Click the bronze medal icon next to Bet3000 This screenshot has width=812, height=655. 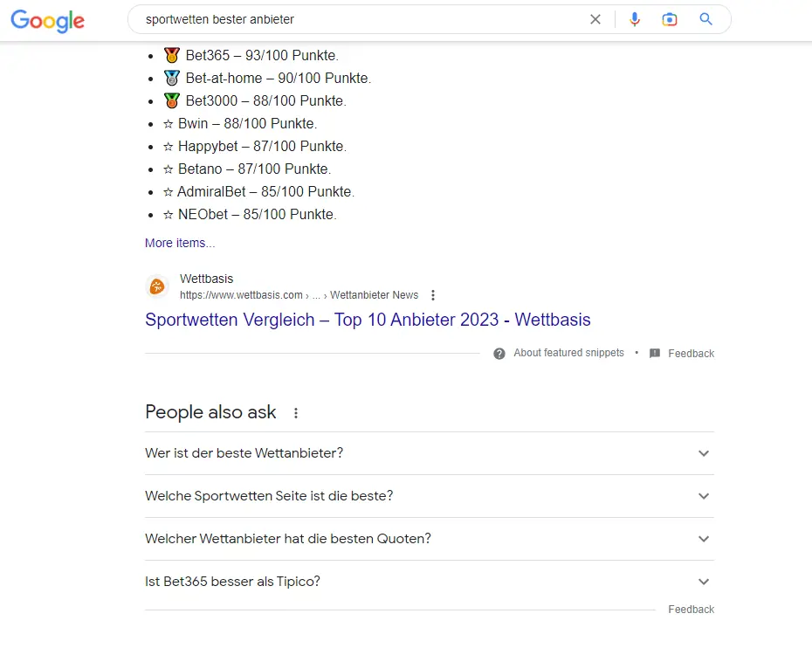pos(172,100)
